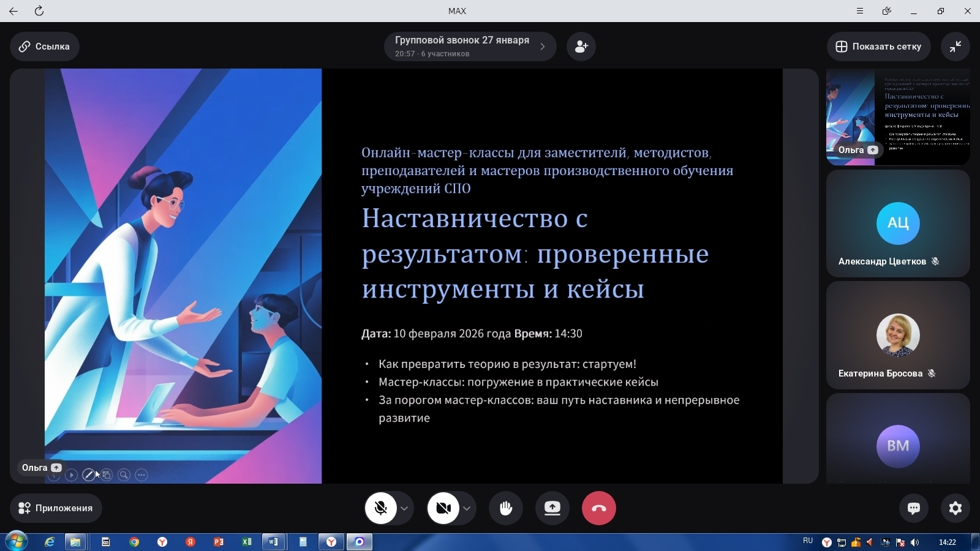Select Александр Цветков participant tile
Screen dimensions: 980x551
click(897, 224)
